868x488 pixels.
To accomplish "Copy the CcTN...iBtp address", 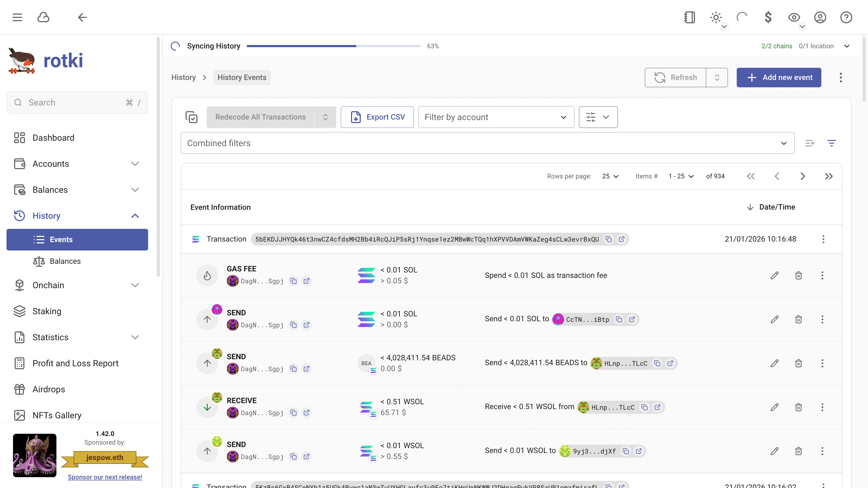I will [619, 319].
